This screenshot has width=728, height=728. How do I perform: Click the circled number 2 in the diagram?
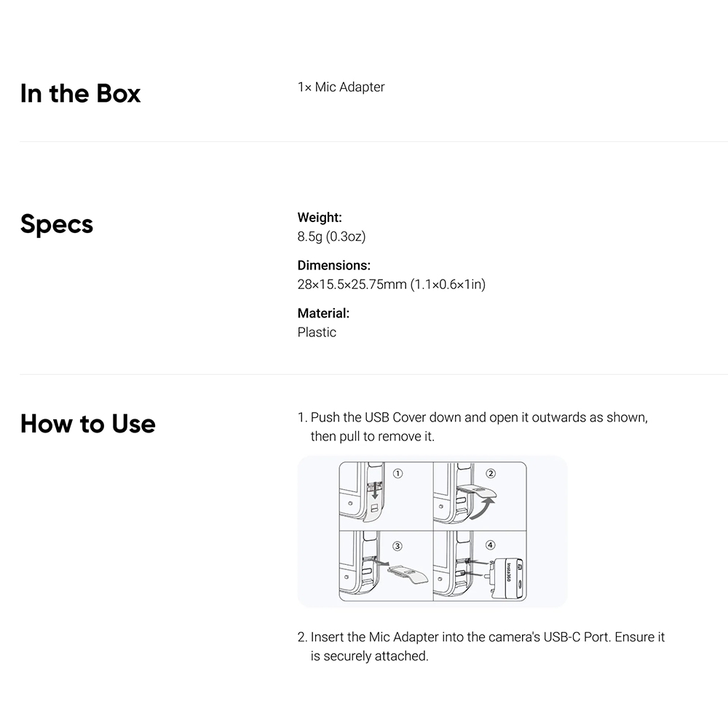tap(491, 473)
